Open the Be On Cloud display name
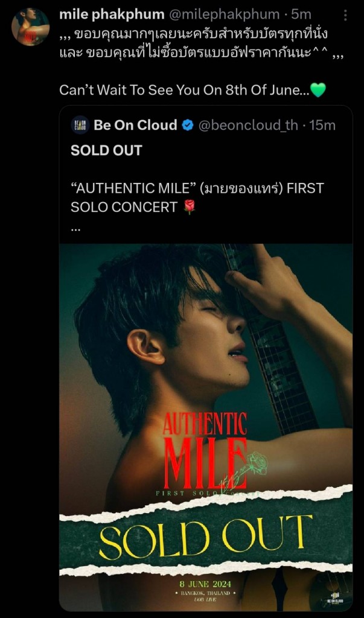 (x=135, y=126)
